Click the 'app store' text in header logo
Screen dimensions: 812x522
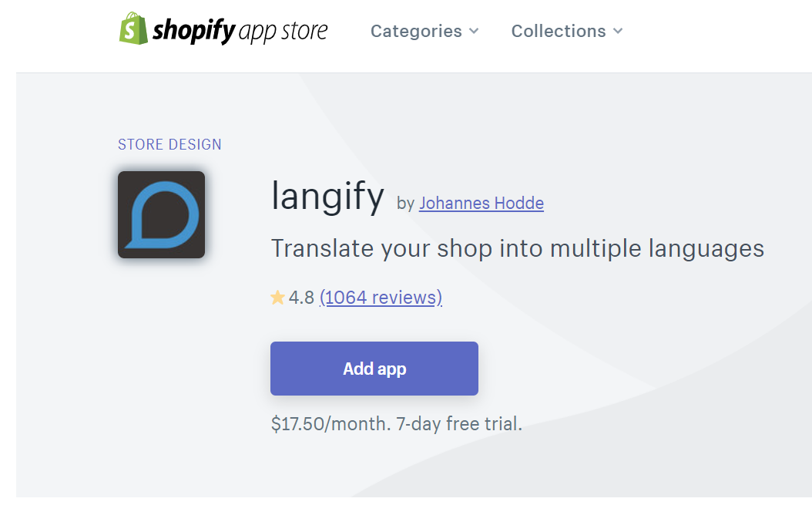tap(284, 31)
